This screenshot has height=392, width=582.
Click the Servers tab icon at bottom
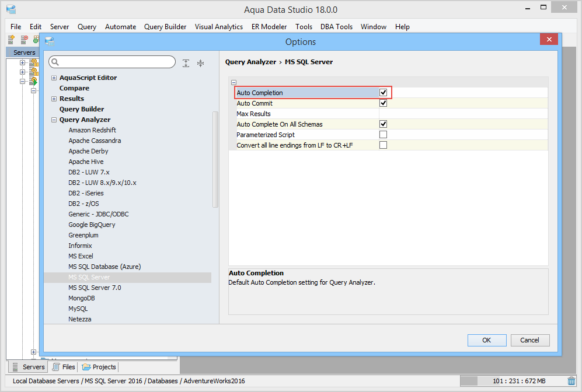15,367
